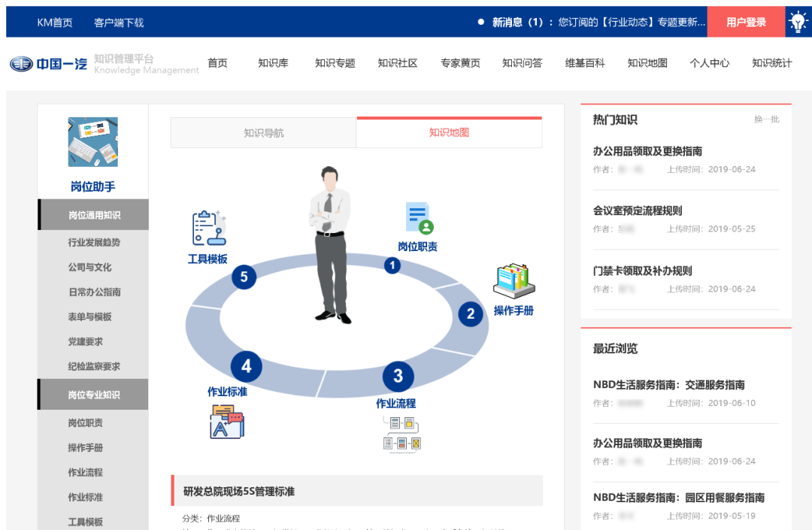
Task: Click 换一批 to refresh hot knowledge
Action: (766, 120)
